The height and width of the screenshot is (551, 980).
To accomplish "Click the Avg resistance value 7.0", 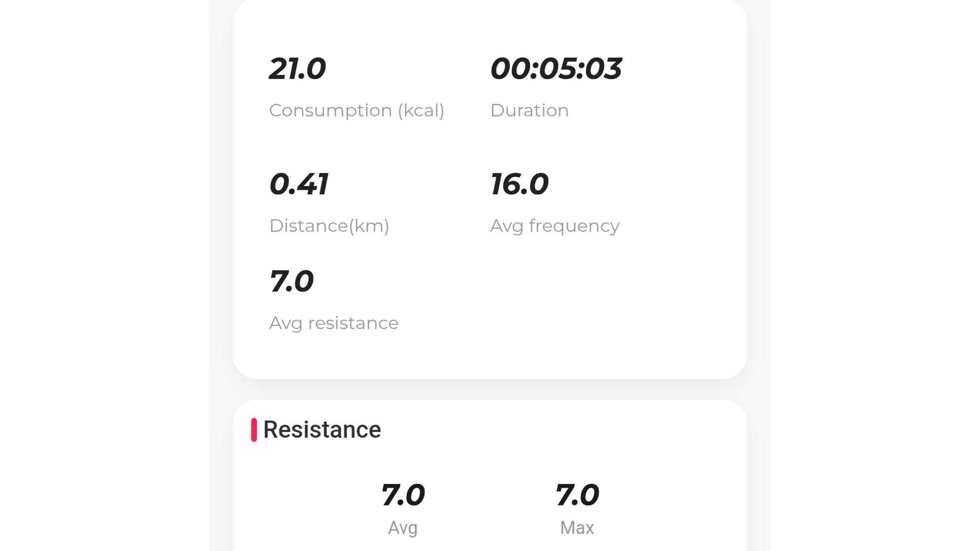I will 292,281.
